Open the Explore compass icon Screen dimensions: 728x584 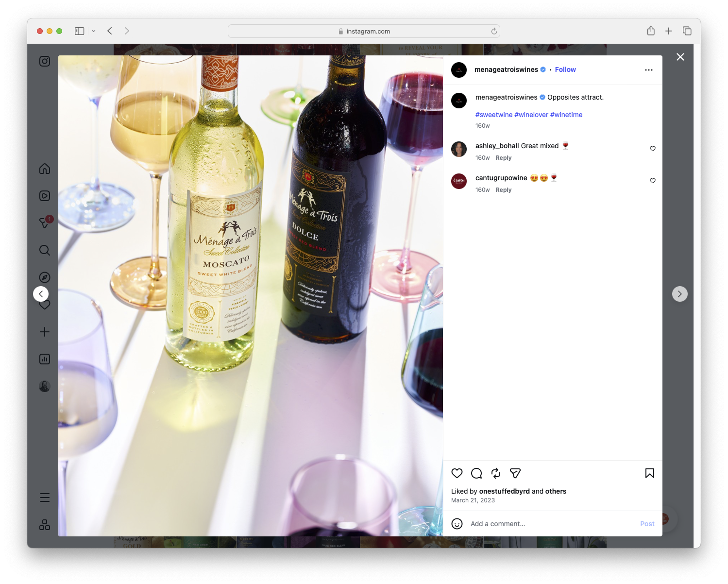(x=45, y=277)
